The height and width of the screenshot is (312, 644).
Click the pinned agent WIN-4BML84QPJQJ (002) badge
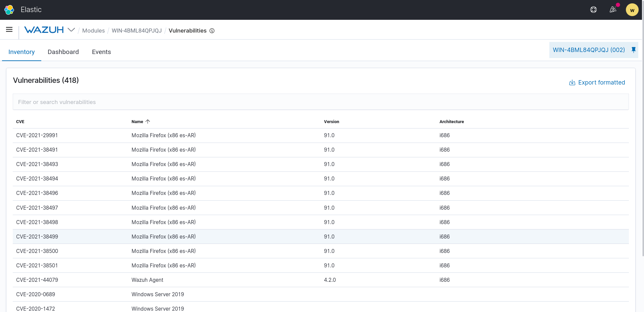[589, 50]
